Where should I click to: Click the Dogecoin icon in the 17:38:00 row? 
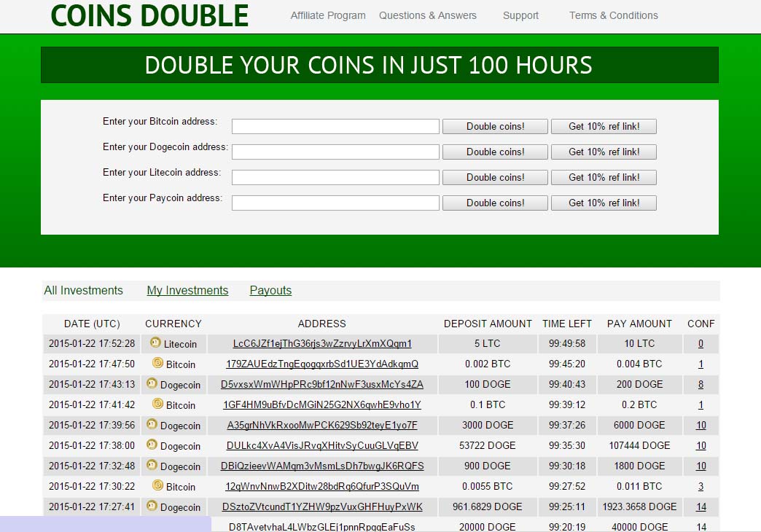(152, 445)
